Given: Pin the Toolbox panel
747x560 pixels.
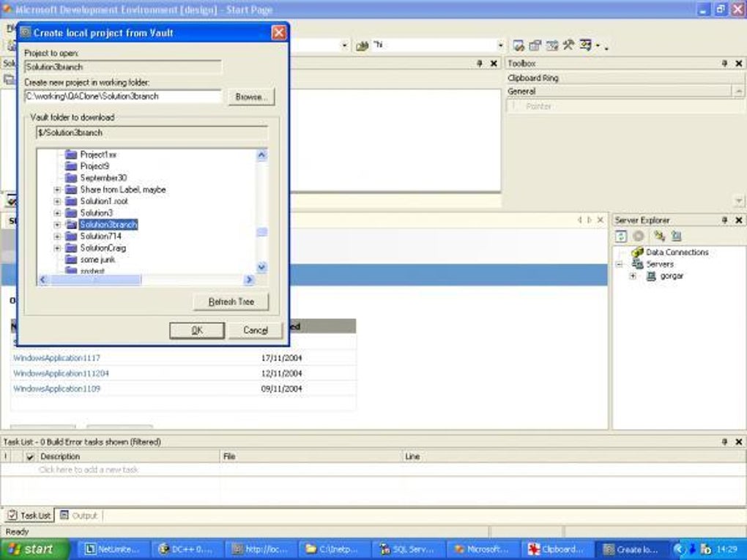Looking at the screenshot, I should [x=723, y=63].
